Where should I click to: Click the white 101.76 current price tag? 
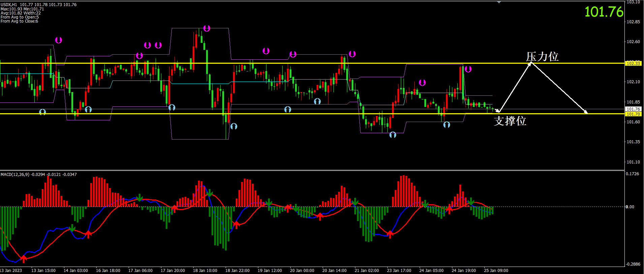633,109
